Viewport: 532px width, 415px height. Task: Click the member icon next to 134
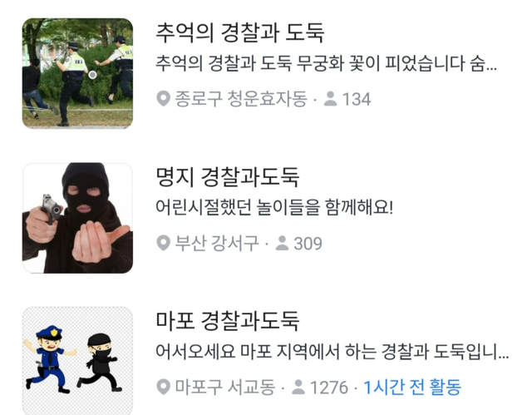click(330, 99)
